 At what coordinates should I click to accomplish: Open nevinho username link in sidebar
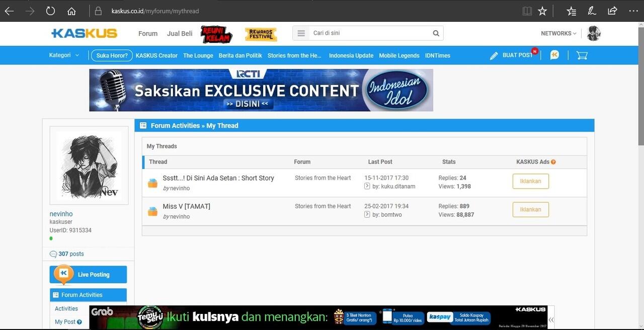(61, 214)
